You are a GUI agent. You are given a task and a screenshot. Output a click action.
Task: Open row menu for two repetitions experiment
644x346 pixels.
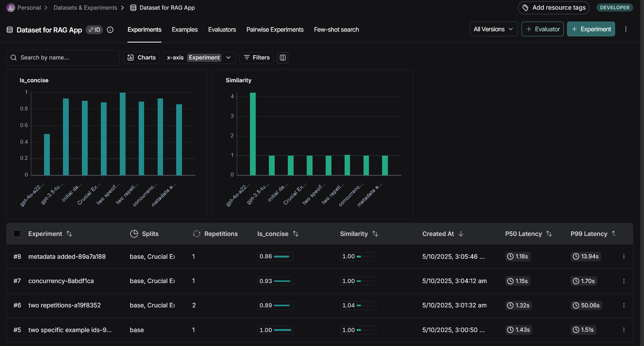[x=624, y=305]
